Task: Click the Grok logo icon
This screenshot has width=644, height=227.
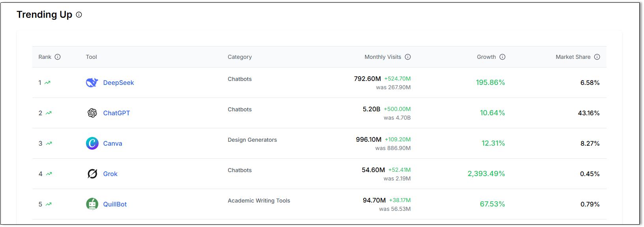Action: click(92, 174)
